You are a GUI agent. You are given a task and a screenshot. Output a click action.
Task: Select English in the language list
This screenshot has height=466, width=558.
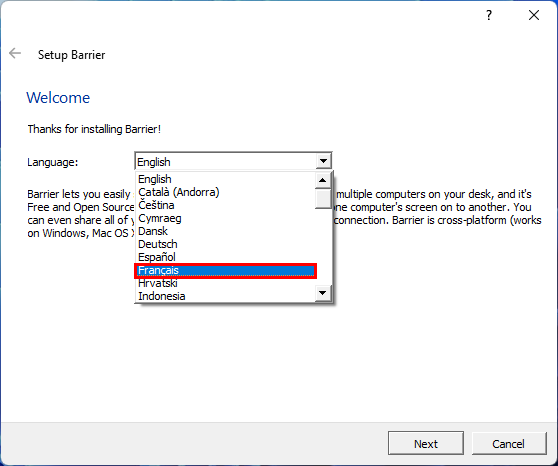coord(225,179)
